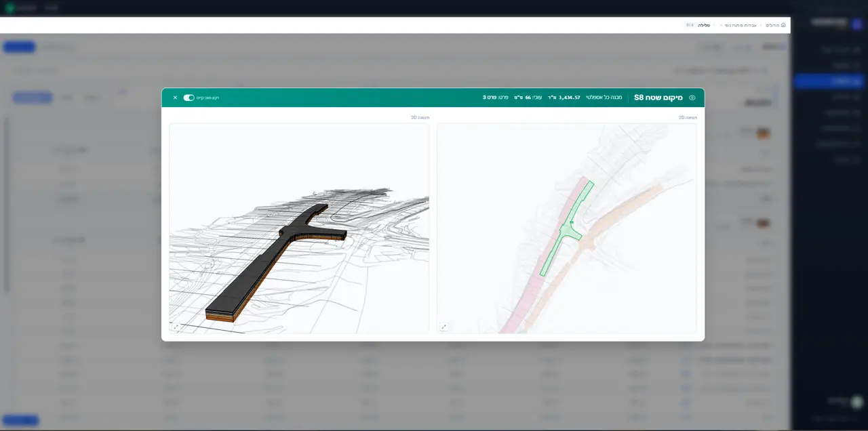
Task: Select the סלילה breadcrumb item
Action: coord(704,25)
